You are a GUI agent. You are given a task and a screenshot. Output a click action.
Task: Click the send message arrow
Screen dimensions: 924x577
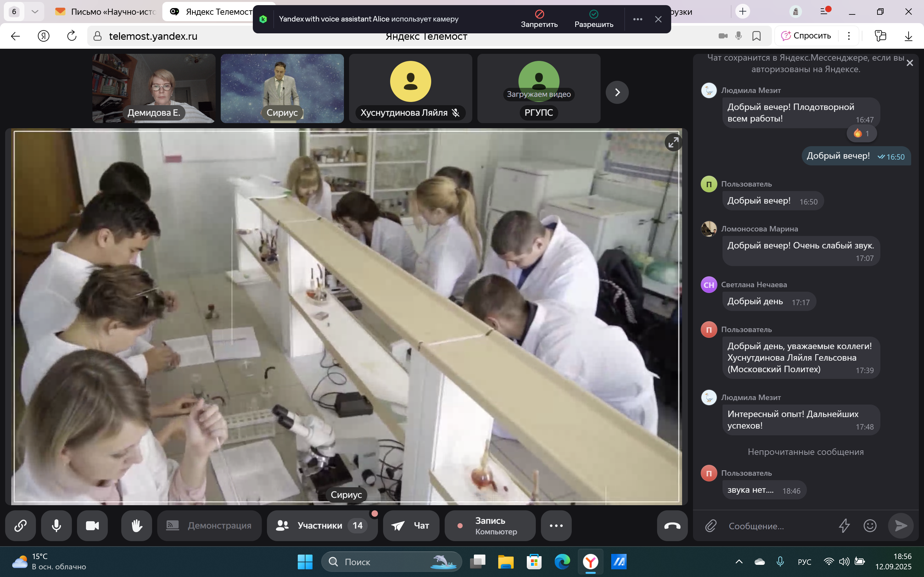(x=901, y=526)
